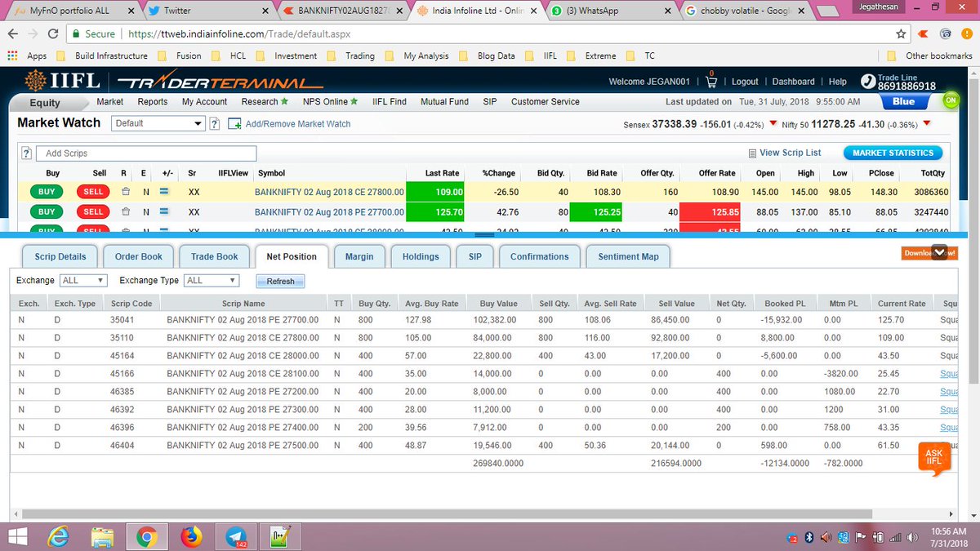Open Research menu

[265, 102]
